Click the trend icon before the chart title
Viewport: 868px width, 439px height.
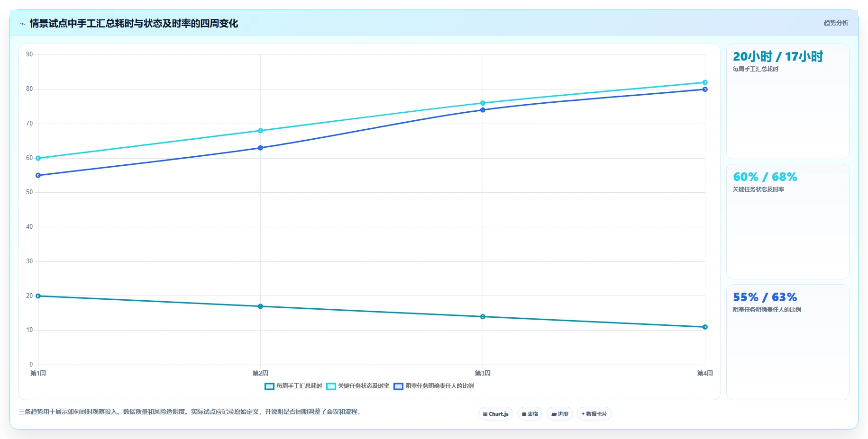[x=22, y=24]
